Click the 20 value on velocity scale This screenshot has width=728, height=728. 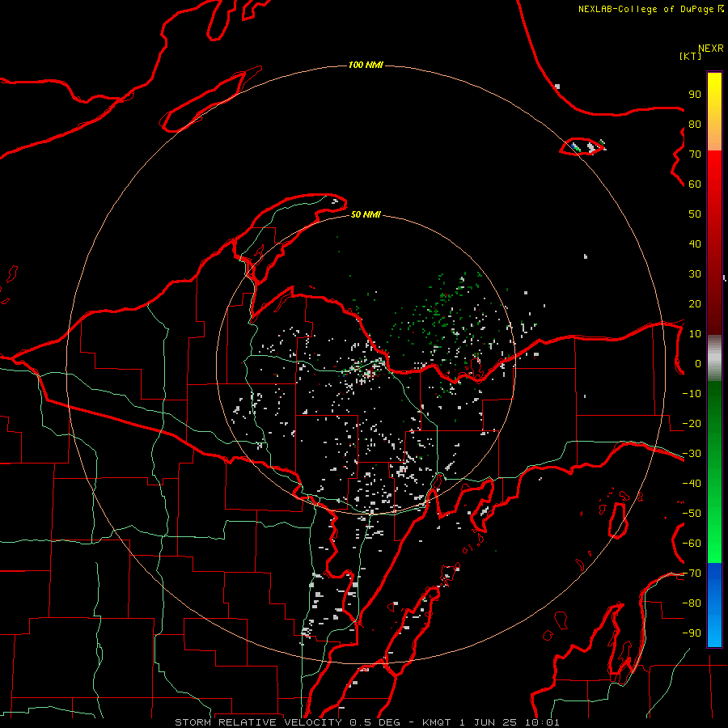pyautogui.click(x=695, y=304)
